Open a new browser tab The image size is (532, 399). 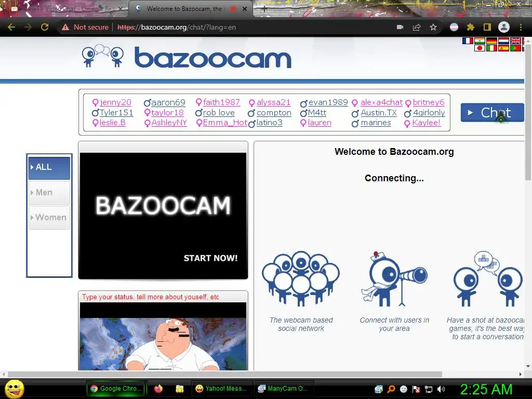click(264, 9)
